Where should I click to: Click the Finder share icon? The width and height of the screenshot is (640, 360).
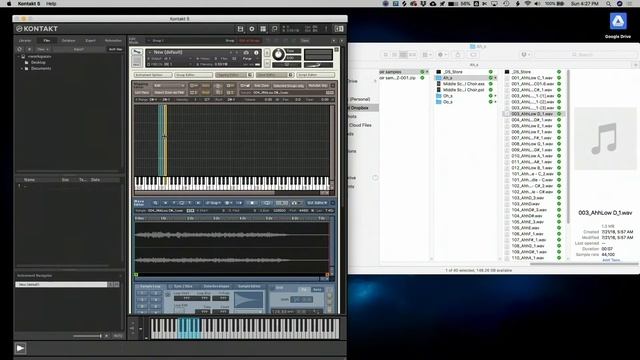click(x=458, y=54)
